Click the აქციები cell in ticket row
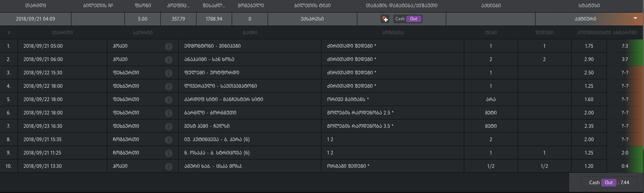Screen dimensions: 644x193 click(x=491, y=19)
